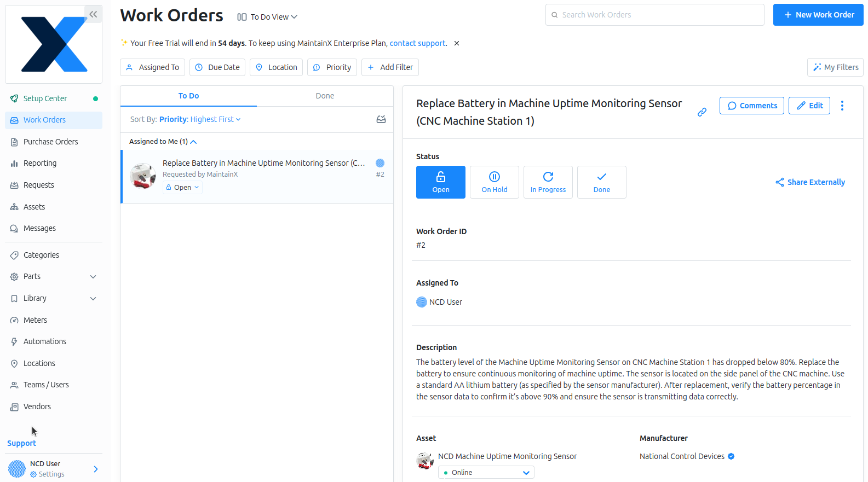
Task: Click the asset sensor thumbnail image
Action: [x=425, y=461]
